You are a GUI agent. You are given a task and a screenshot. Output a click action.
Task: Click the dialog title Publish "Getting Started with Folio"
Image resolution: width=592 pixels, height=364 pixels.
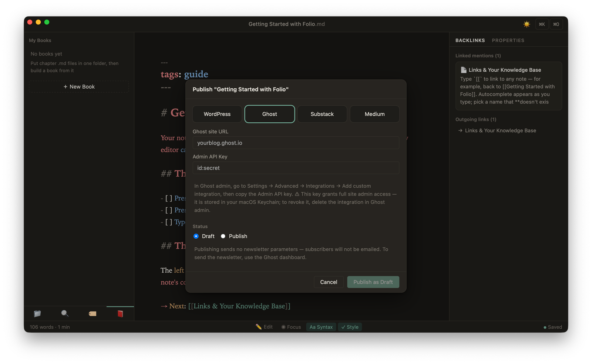pyautogui.click(x=240, y=89)
